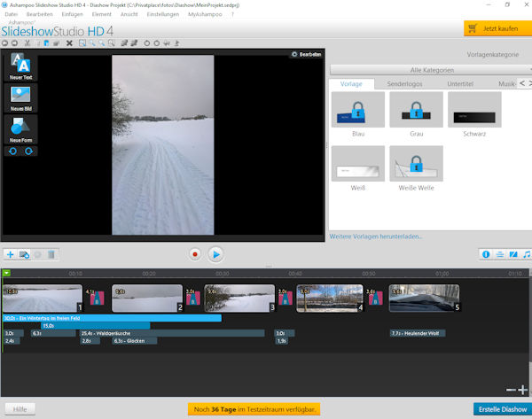Insert a new image with Neues Bild
Viewport: 532px width, 419px height.
[20, 98]
